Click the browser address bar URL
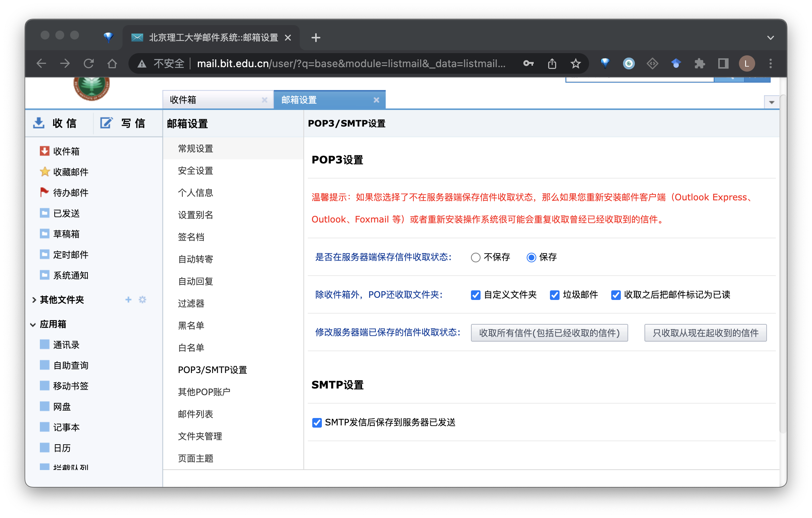This screenshot has width=812, height=518. click(x=351, y=64)
